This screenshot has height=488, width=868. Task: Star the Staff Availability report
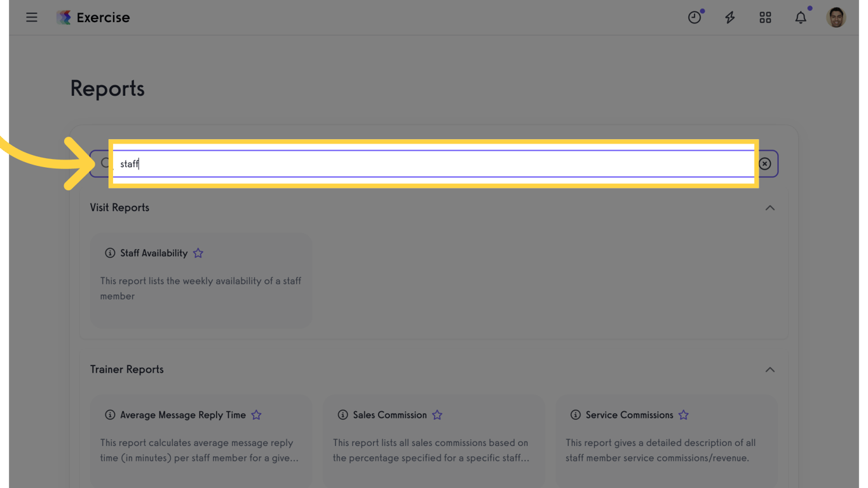click(x=198, y=253)
